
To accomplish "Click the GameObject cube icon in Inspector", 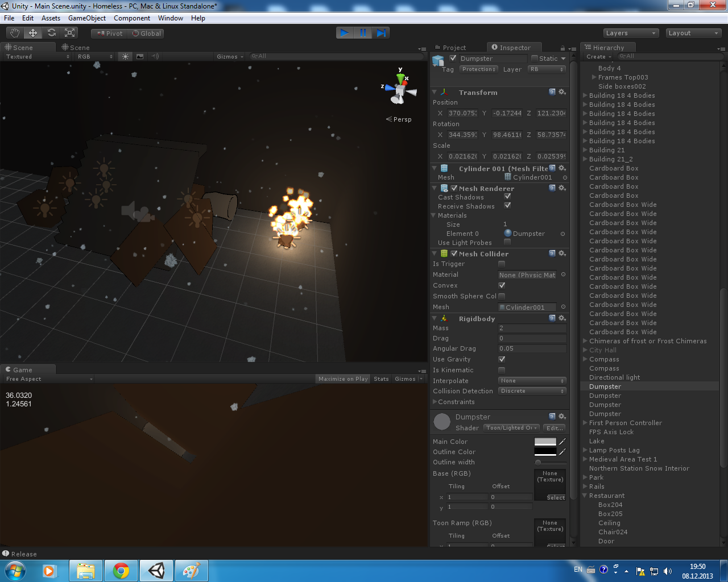I will [x=438, y=60].
